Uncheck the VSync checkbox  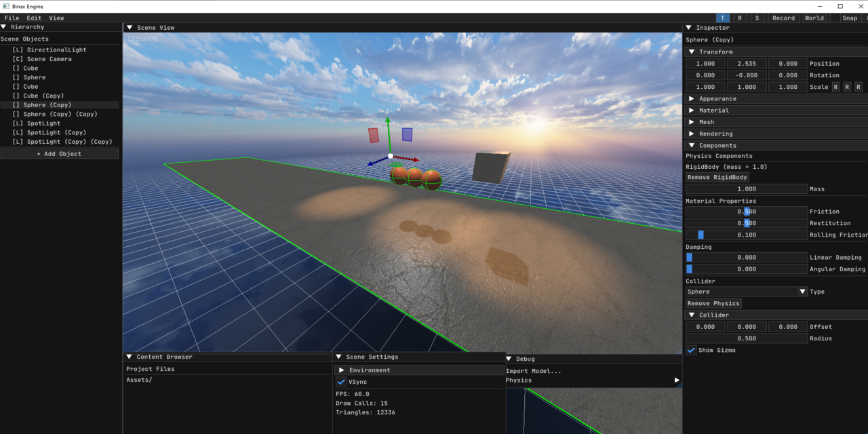[x=341, y=382]
